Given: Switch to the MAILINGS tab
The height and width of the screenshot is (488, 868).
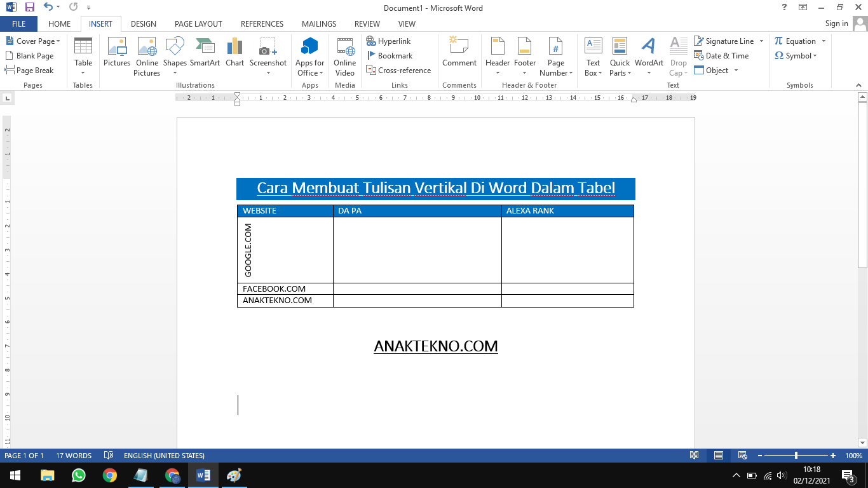Looking at the screenshot, I should point(319,24).
